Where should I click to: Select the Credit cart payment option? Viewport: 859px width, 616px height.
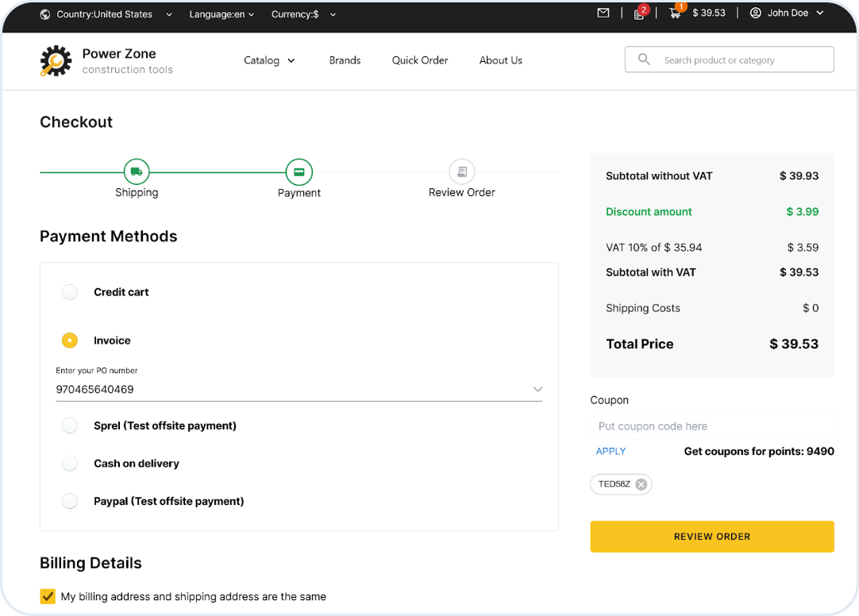(x=70, y=292)
